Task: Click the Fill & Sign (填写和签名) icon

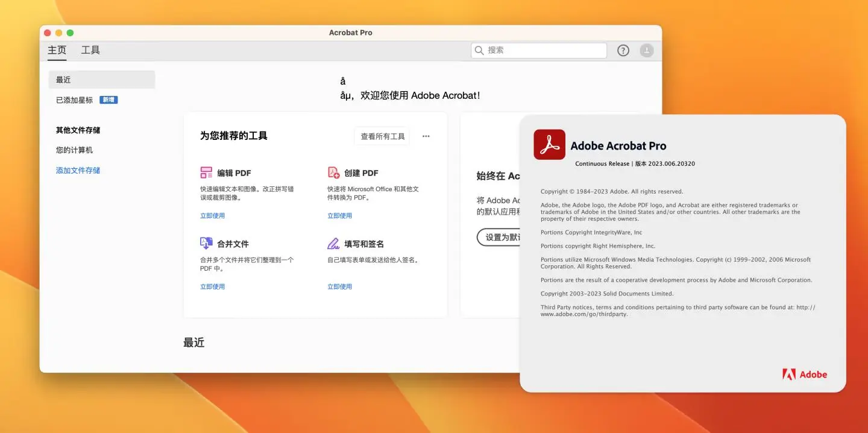Action: click(333, 244)
